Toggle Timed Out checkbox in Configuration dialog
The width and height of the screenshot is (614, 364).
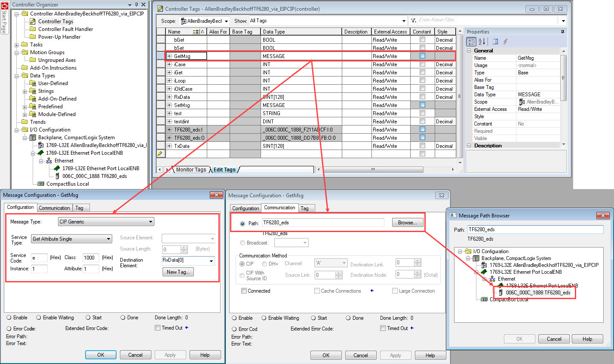click(x=157, y=328)
